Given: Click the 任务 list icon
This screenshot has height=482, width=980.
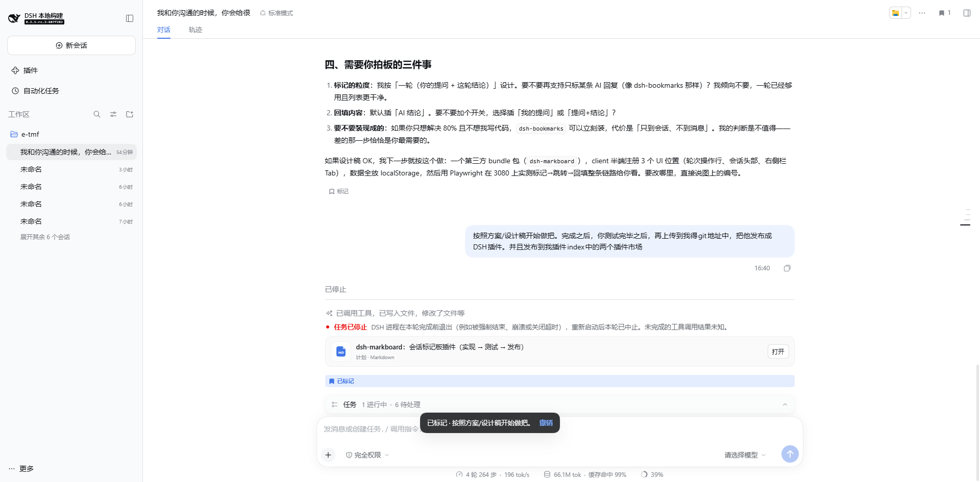Looking at the screenshot, I should [334, 404].
